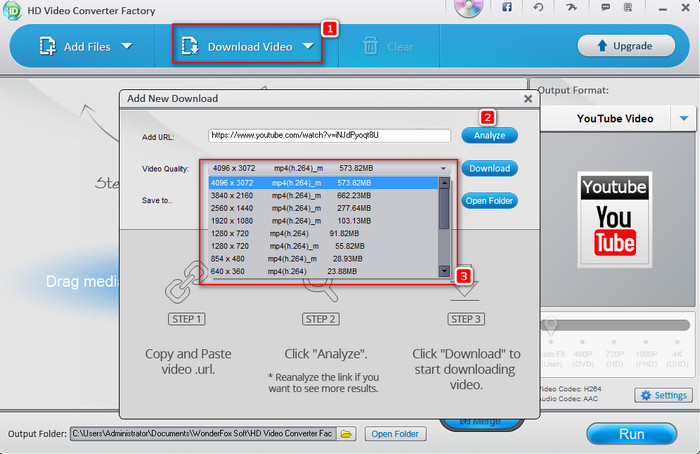Expand the Output Format dropdown arrow

(x=683, y=119)
